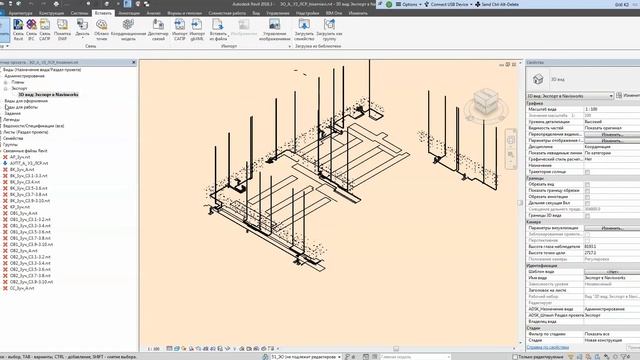The image size is (640, 360).
Task: Click Высота глаза наблюдателя value field
Action: (612, 247)
